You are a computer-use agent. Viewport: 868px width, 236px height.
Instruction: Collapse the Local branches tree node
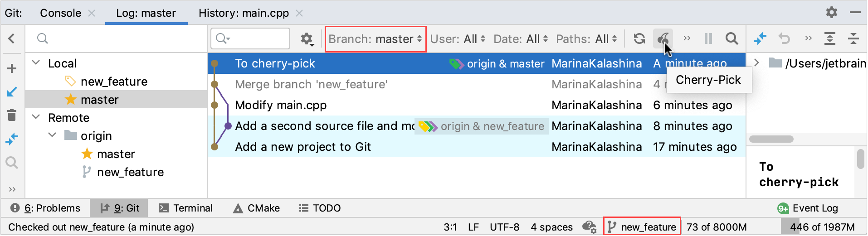coord(36,63)
